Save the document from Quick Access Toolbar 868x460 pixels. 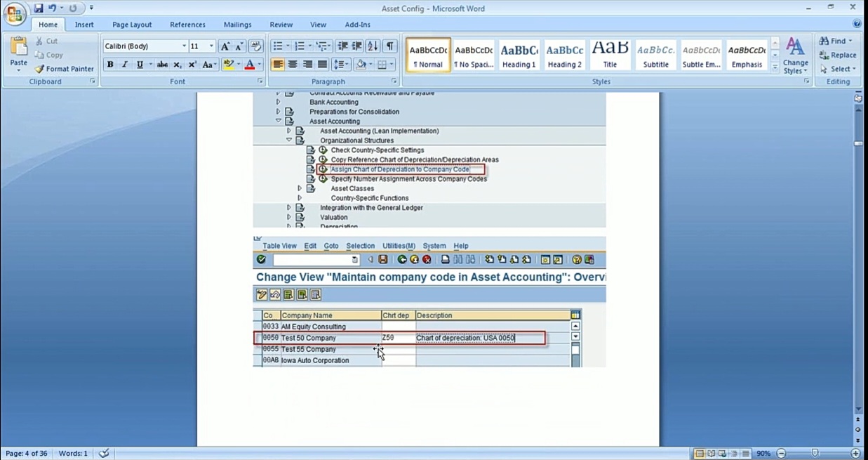[38, 8]
